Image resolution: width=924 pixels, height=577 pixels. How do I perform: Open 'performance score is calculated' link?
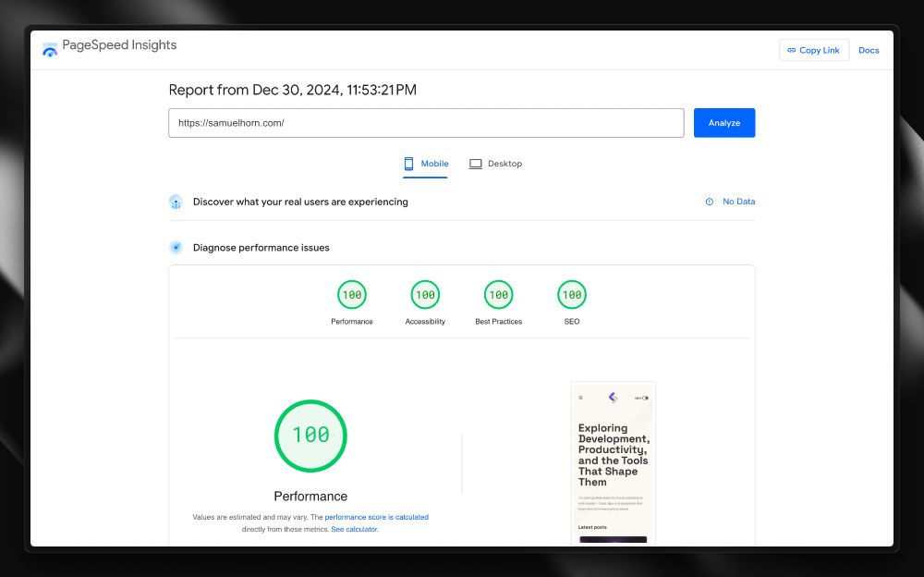(377, 517)
